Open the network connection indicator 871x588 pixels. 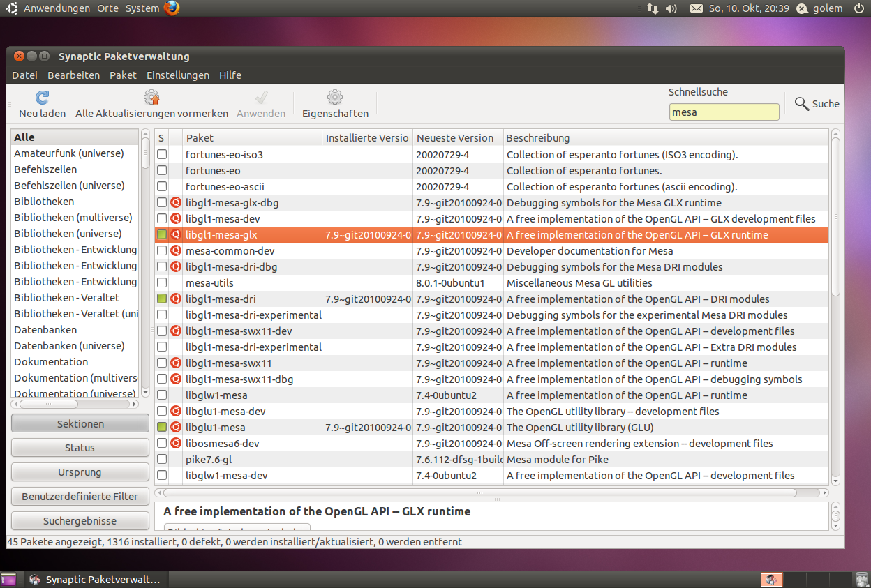653,8
